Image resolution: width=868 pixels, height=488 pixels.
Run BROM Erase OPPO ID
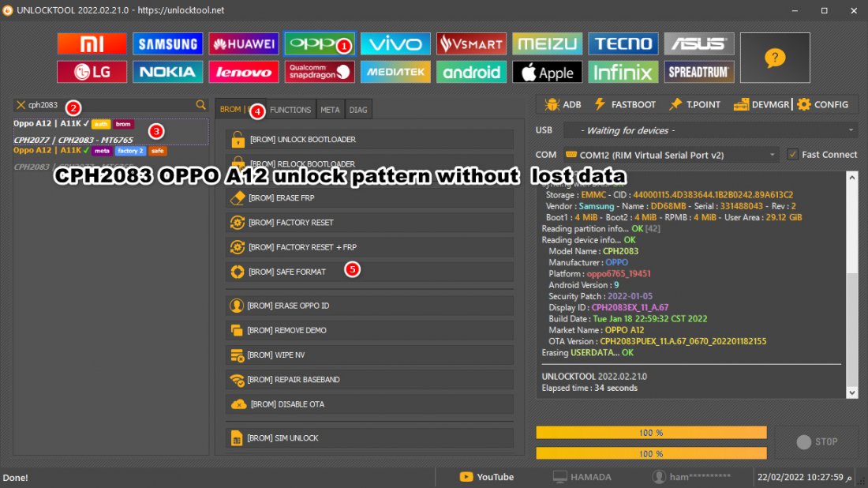coord(369,306)
